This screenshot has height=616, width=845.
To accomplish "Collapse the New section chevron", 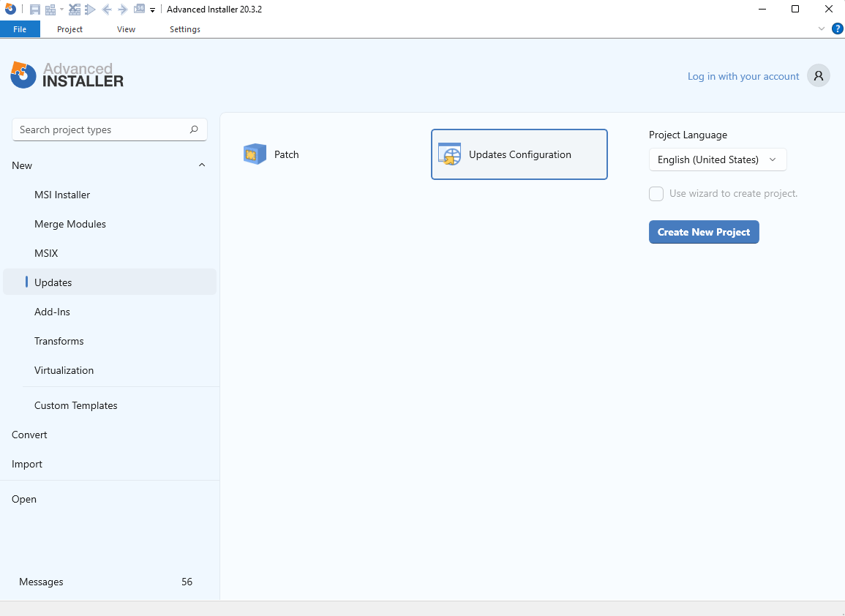I will tap(202, 165).
